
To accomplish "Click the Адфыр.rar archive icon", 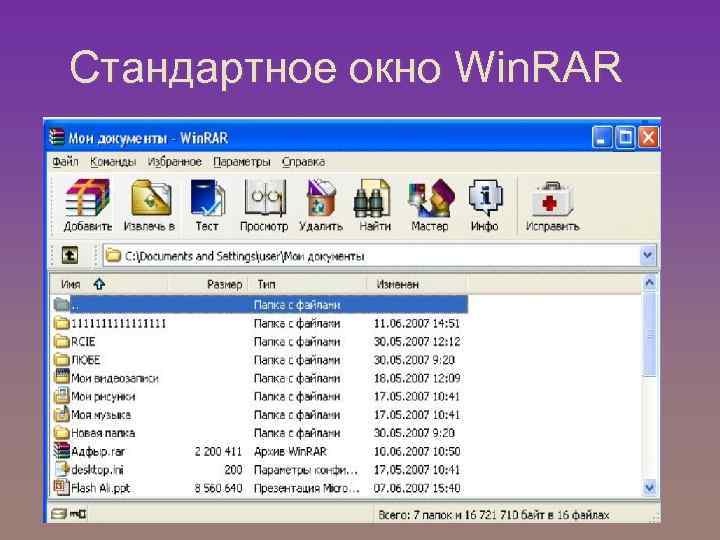I will point(61,451).
